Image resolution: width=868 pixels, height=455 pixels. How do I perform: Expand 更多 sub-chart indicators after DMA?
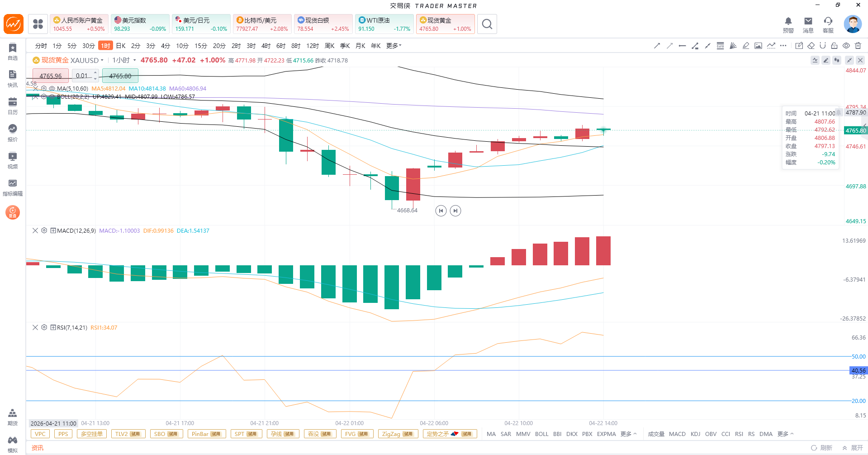point(786,434)
